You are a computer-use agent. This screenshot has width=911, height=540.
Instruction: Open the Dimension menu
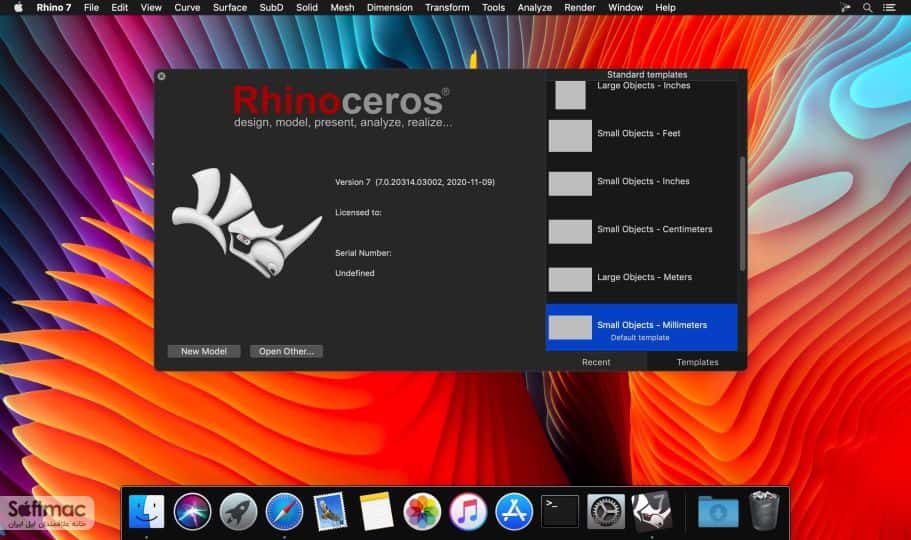pos(389,8)
